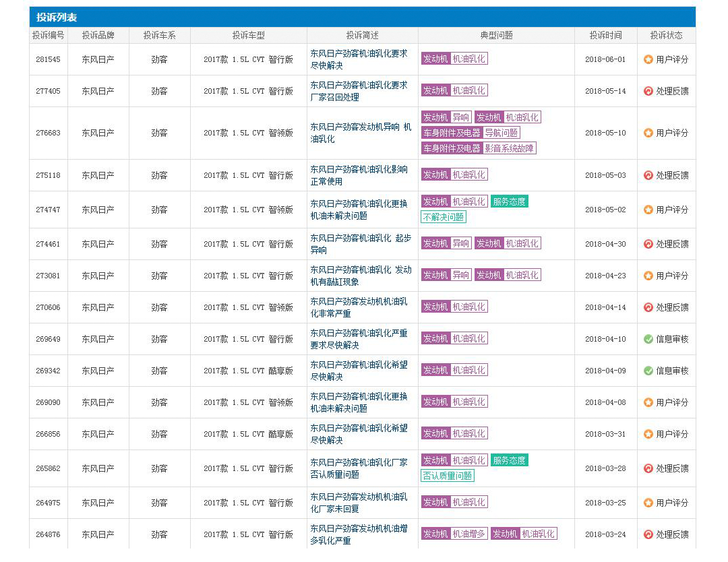The image size is (728, 562).
Task: Click the 机油增多 tag in complaint 264876
Action: [x=468, y=534]
